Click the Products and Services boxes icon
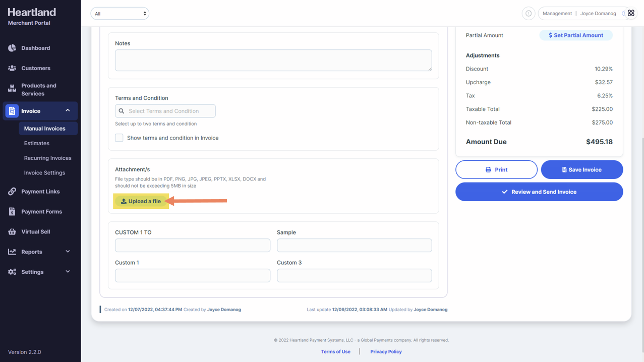 coord(12,89)
